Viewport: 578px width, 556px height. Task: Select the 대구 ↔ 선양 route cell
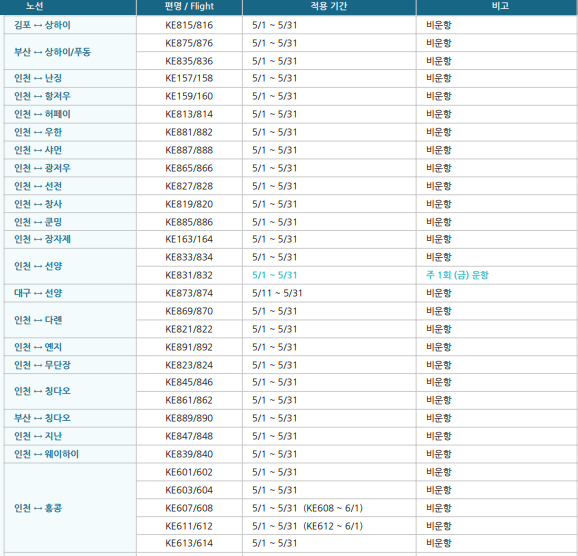coord(70,293)
